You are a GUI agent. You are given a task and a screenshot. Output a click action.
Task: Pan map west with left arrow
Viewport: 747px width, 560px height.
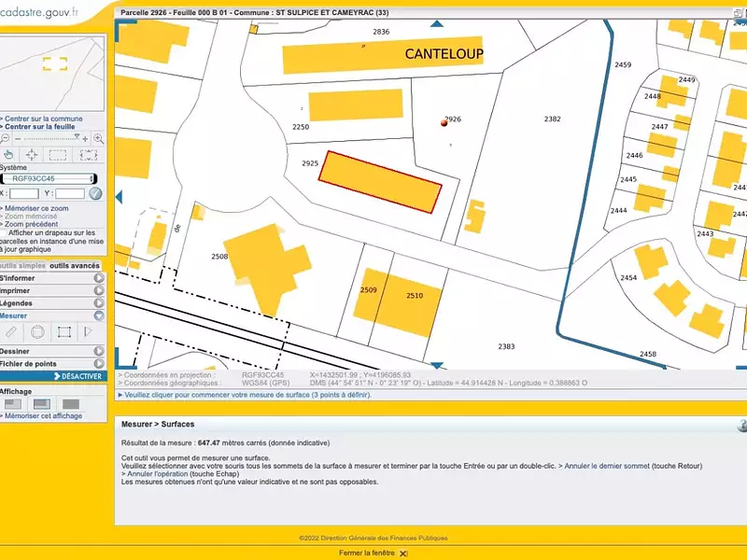(120, 197)
